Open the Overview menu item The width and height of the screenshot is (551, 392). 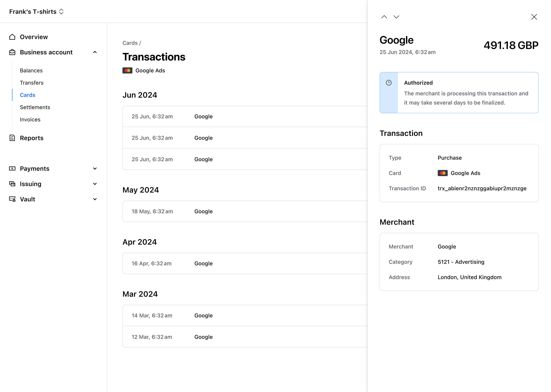pos(34,37)
